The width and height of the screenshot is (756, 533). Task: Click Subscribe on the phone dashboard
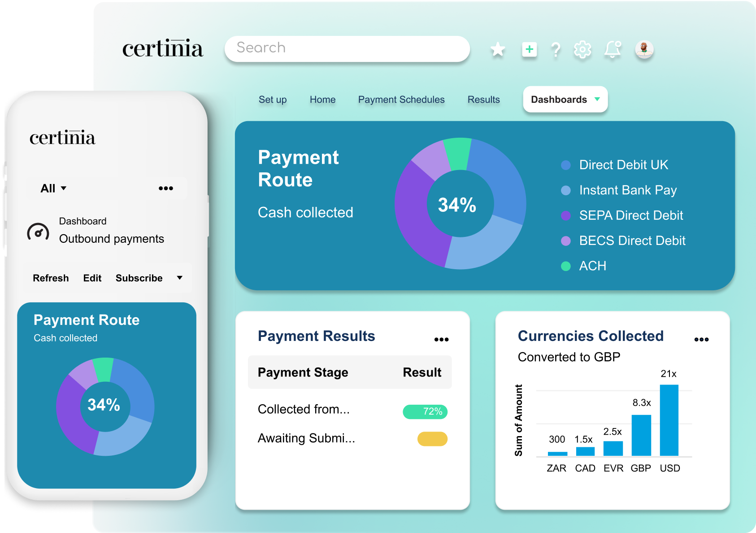pyautogui.click(x=139, y=278)
